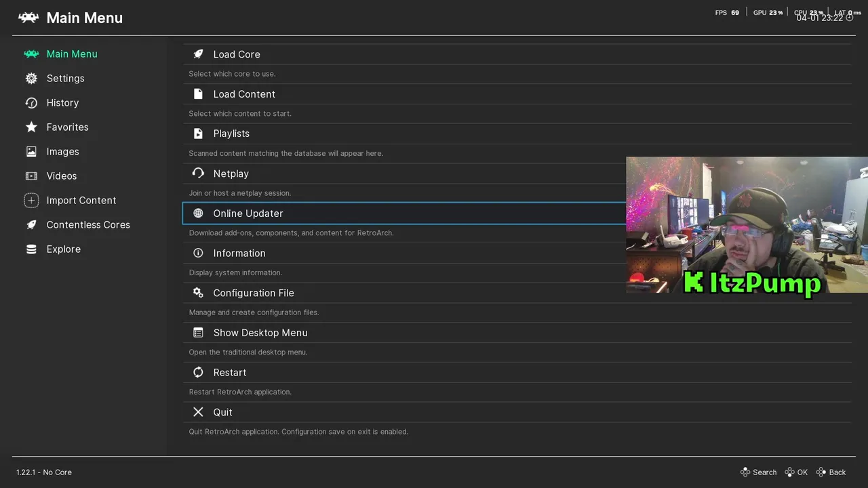Click the Information circle-i icon

click(x=198, y=253)
